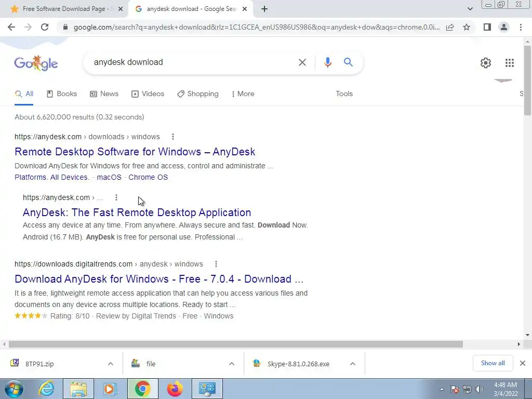Open the taskbar clock showing 4:48 AM

[506, 389]
